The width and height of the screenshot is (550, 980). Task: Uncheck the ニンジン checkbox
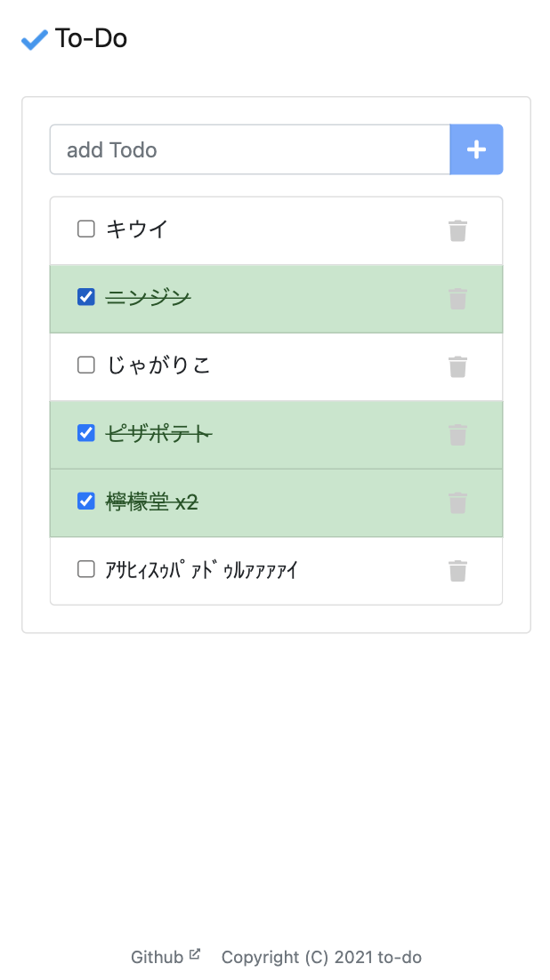(85, 297)
